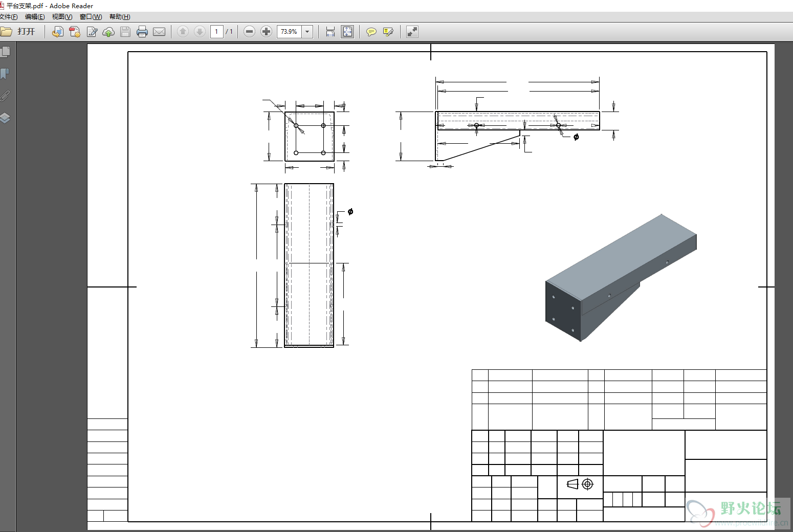Click the 3D isometric bracket view
Viewport: 793px width, 532px height.
(621, 278)
